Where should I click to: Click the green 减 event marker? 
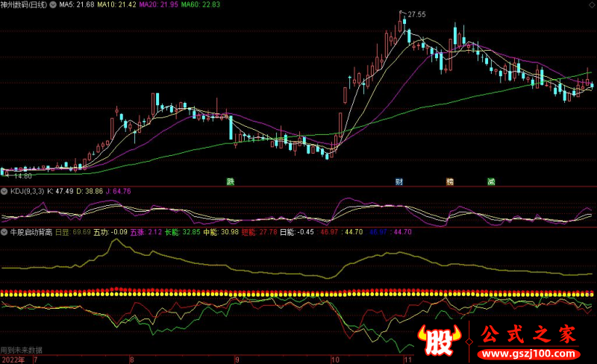pyautogui.click(x=490, y=181)
